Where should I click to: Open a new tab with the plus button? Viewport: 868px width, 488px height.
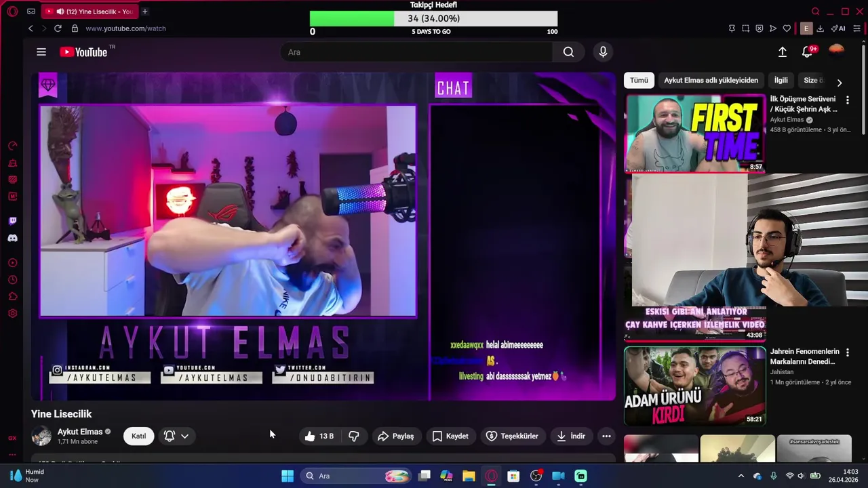click(144, 12)
